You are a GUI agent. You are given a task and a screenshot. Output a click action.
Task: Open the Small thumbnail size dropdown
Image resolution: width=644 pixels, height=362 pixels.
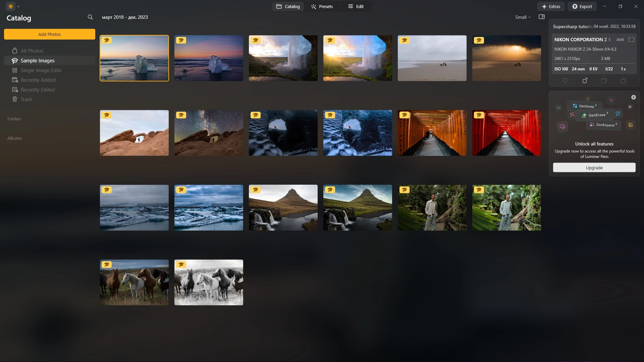pyautogui.click(x=523, y=17)
